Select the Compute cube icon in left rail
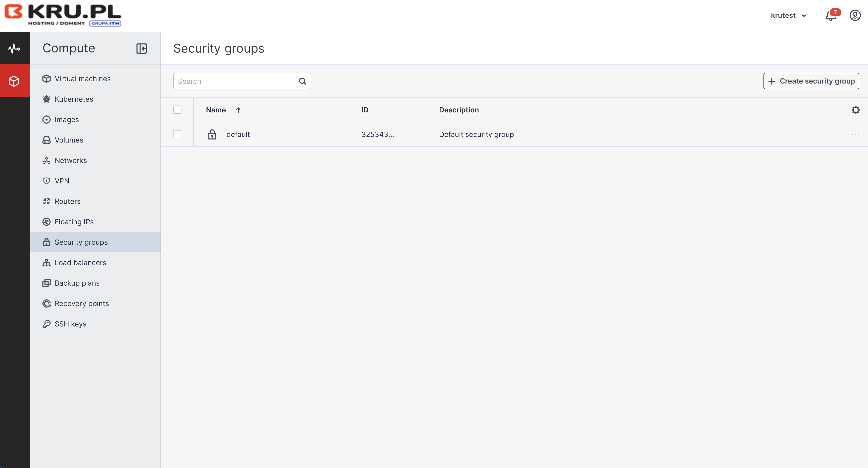Screen dimensions: 868x468 tap(14, 81)
